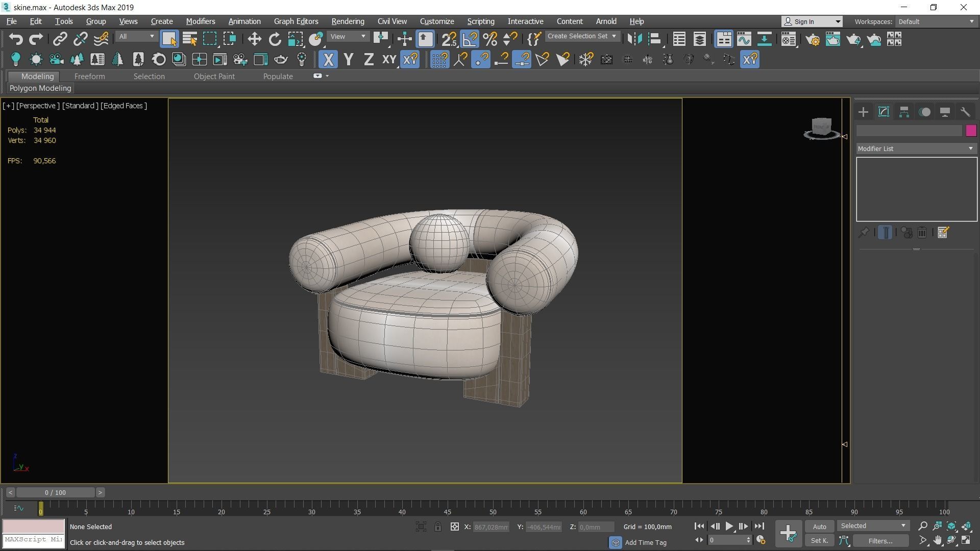Click the X coordinate input field

click(x=491, y=527)
